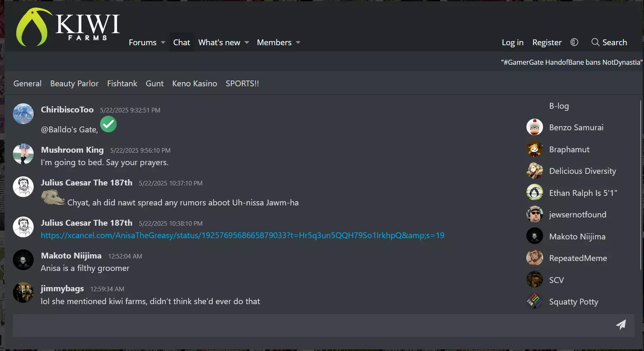The width and height of the screenshot is (644, 351).
Task: Click Mushroom King username in chat
Action: [x=72, y=150]
